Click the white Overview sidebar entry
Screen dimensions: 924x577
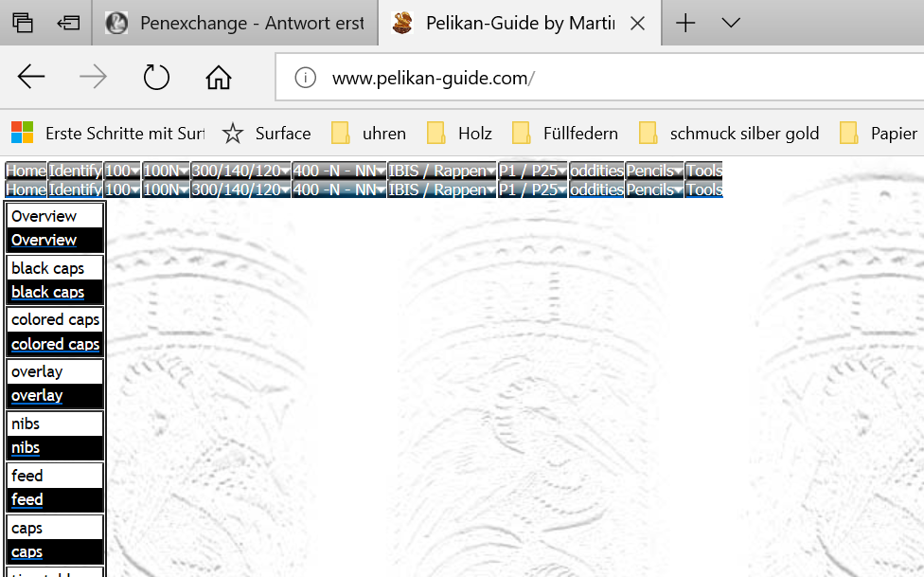tap(55, 216)
